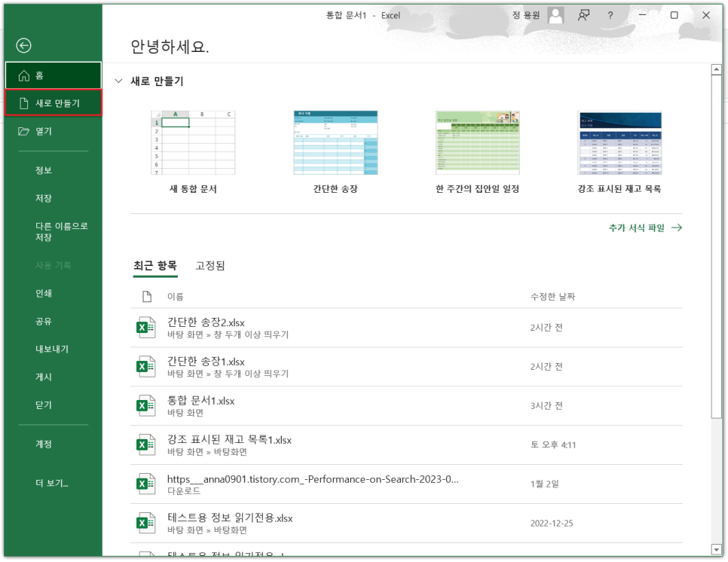Click Excel file icon of 간단한 송장1.xlsx
Viewport: 728px width, 562px height.
click(145, 367)
